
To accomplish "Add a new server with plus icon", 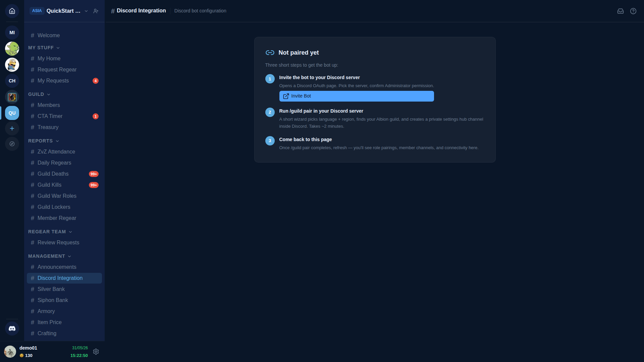I will tap(12, 128).
